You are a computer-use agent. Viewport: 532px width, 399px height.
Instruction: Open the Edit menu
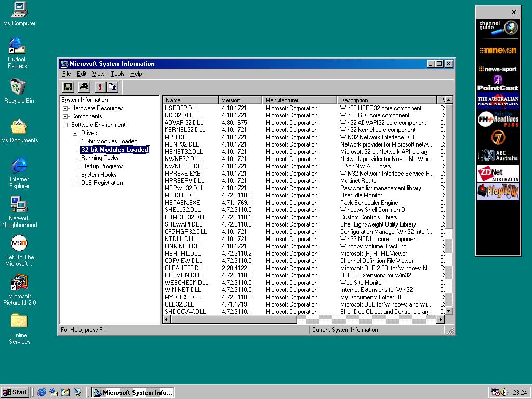tap(82, 74)
